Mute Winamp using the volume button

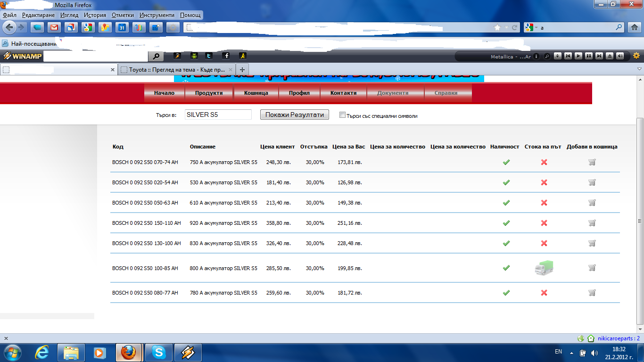pos(620,56)
